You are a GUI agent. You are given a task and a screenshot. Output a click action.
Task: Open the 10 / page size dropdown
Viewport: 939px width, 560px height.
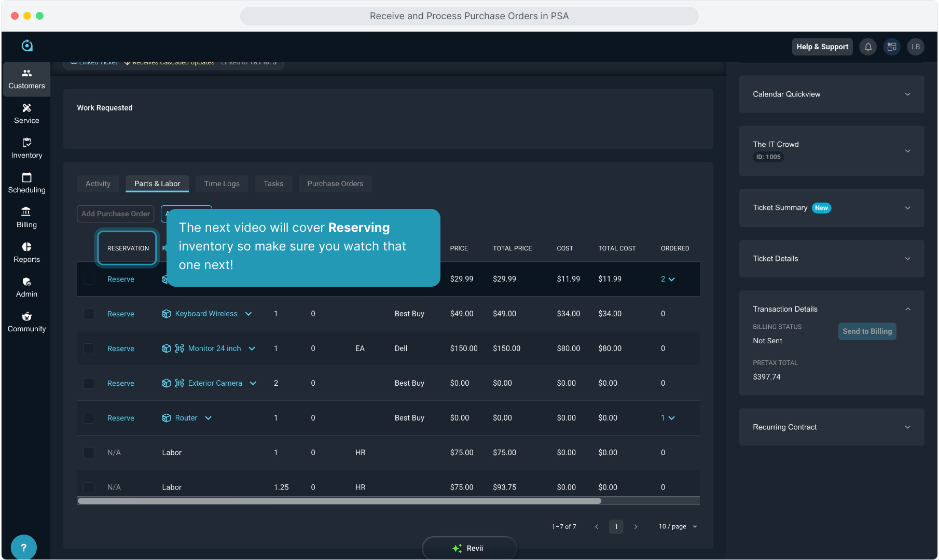(x=678, y=526)
